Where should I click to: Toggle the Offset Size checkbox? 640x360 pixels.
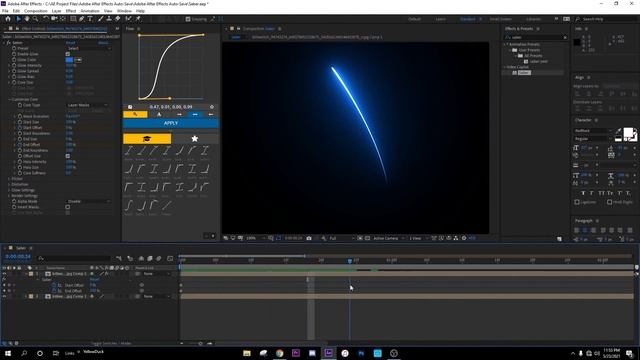68,156
